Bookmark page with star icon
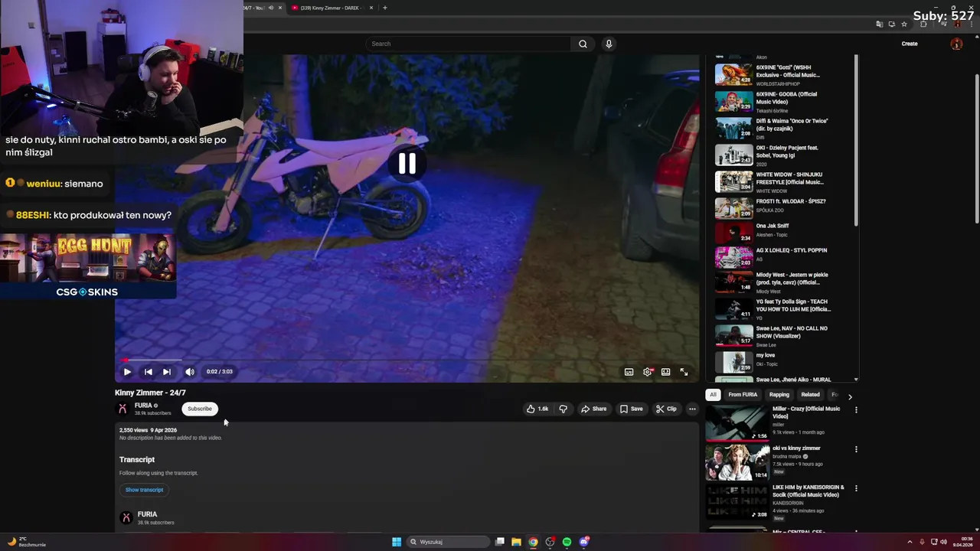Image resolution: width=980 pixels, height=551 pixels. 904,24
